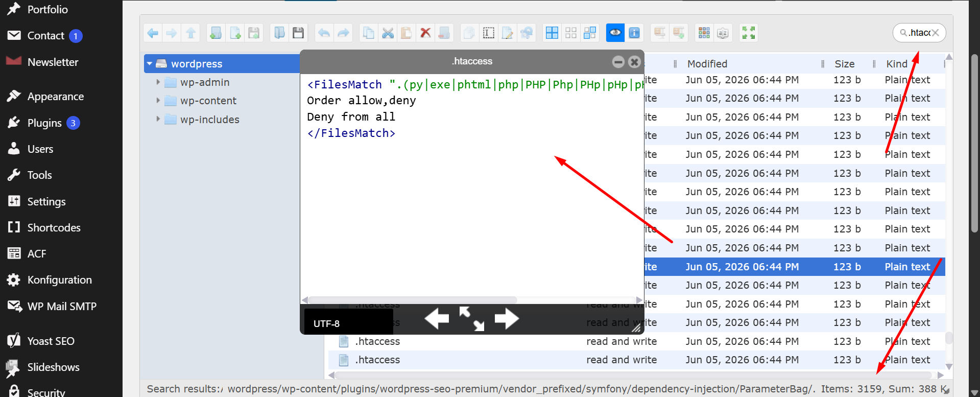Open the Contact admin menu

pos(45,36)
